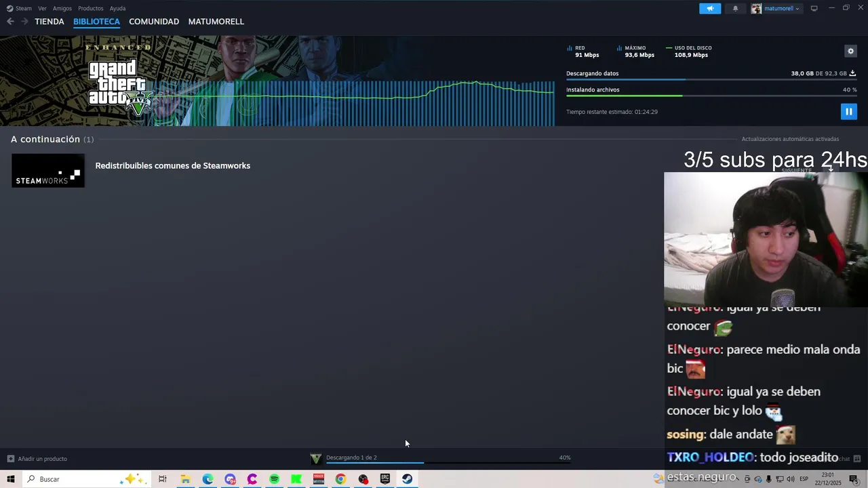Go forward with the right arrow

pyautogui.click(x=25, y=22)
